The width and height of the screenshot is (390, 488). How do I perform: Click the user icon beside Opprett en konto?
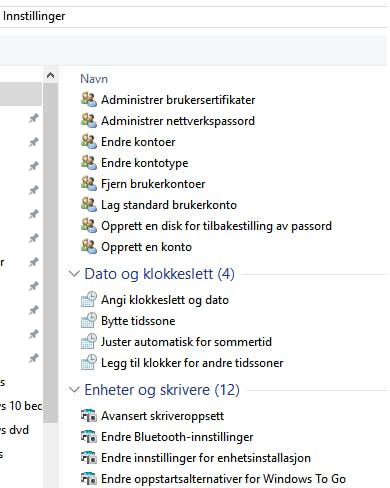coord(89,247)
